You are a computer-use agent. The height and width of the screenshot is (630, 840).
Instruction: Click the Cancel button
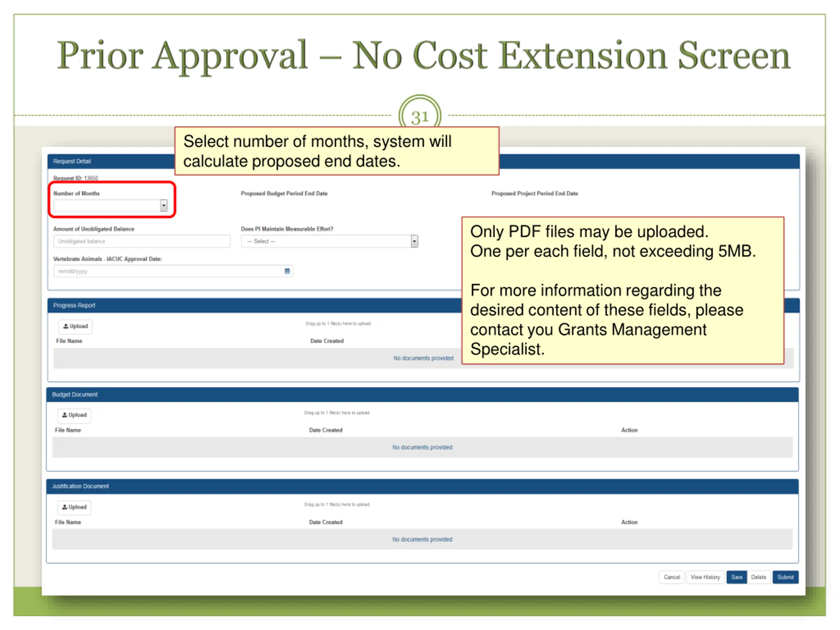[x=671, y=577]
